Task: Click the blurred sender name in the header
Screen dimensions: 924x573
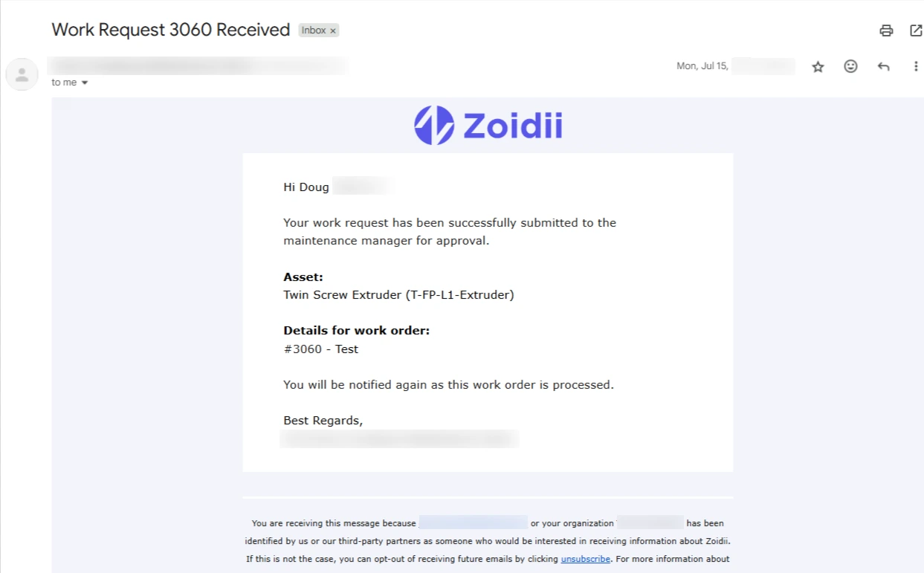Action: click(x=197, y=65)
